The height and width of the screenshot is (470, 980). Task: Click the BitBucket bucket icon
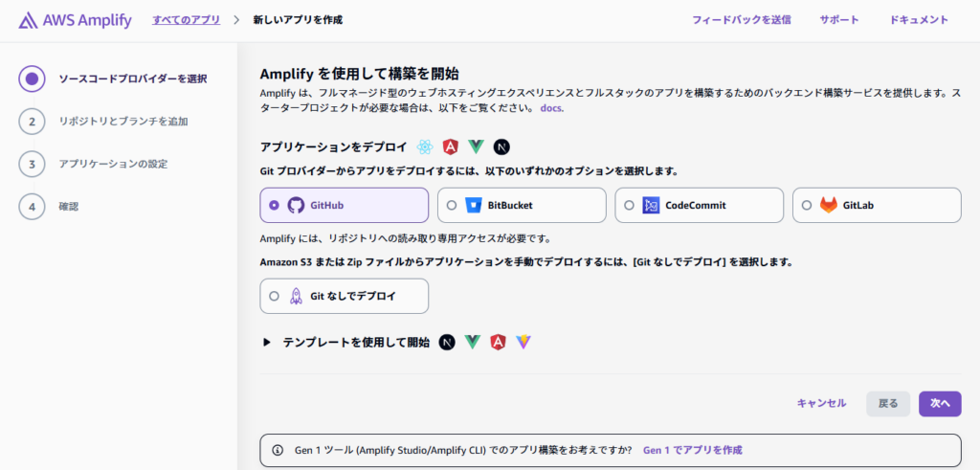pos(473,205)
